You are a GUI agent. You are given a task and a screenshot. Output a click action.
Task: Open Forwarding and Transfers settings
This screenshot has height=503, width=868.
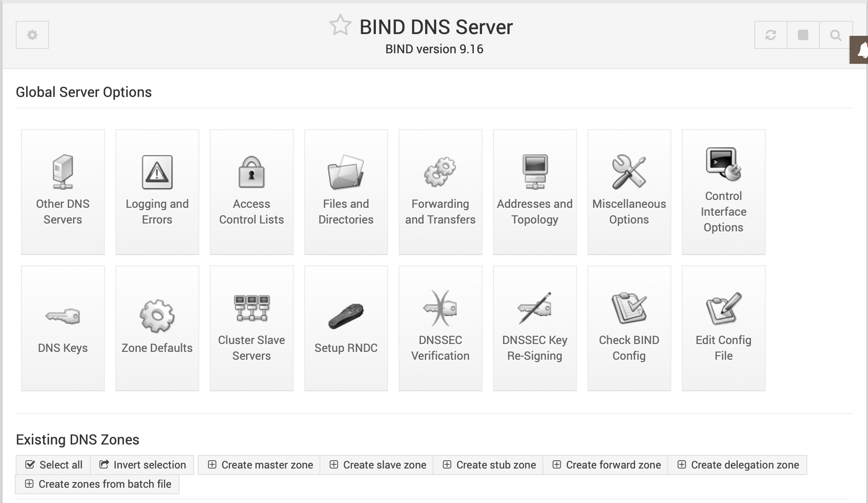tap(440, 192)
